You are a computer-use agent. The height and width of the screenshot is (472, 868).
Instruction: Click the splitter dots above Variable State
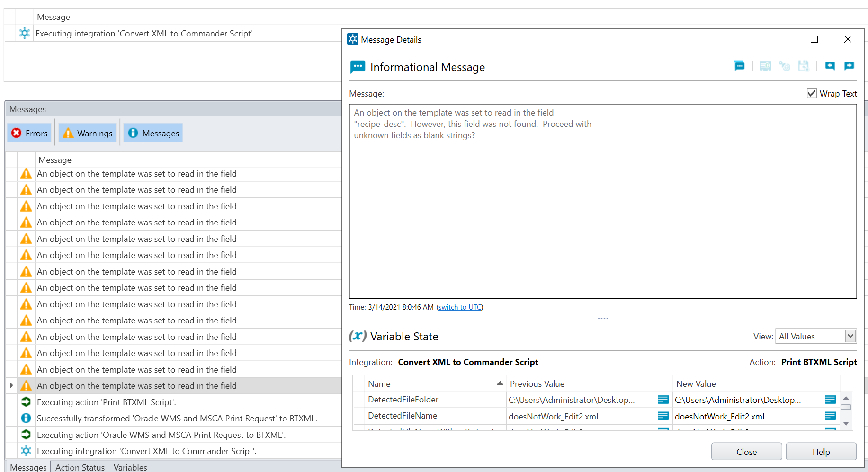coord(603,319)
